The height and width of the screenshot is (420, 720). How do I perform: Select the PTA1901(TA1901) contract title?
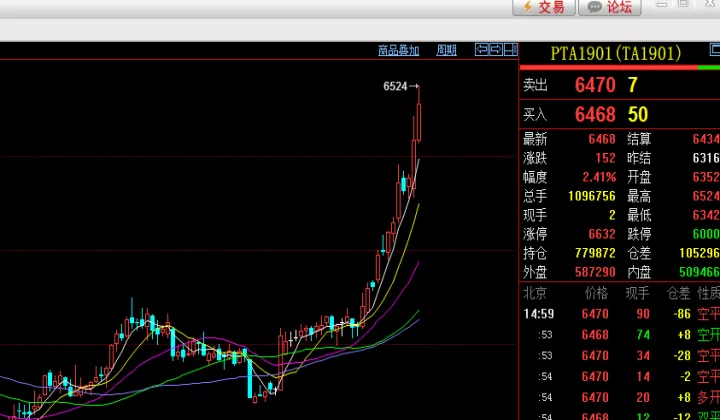tap(616, 54)
